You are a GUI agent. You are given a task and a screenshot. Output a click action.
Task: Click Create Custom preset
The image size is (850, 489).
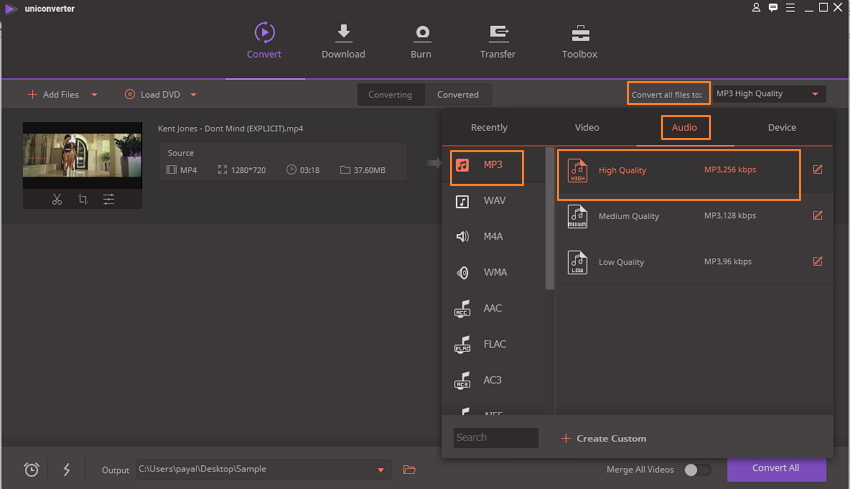click(x=603, y=438)
